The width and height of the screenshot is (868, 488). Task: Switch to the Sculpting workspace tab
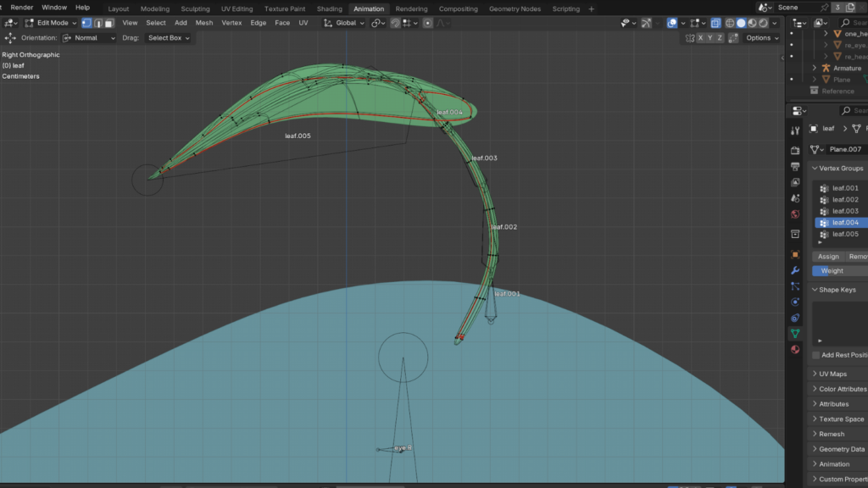tap(196, 8)
